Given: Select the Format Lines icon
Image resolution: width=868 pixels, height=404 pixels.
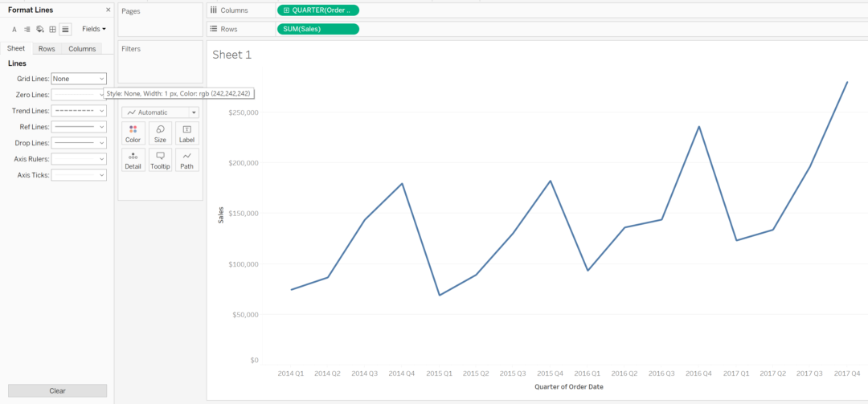Looking at the screenshot, I should 65,30.
